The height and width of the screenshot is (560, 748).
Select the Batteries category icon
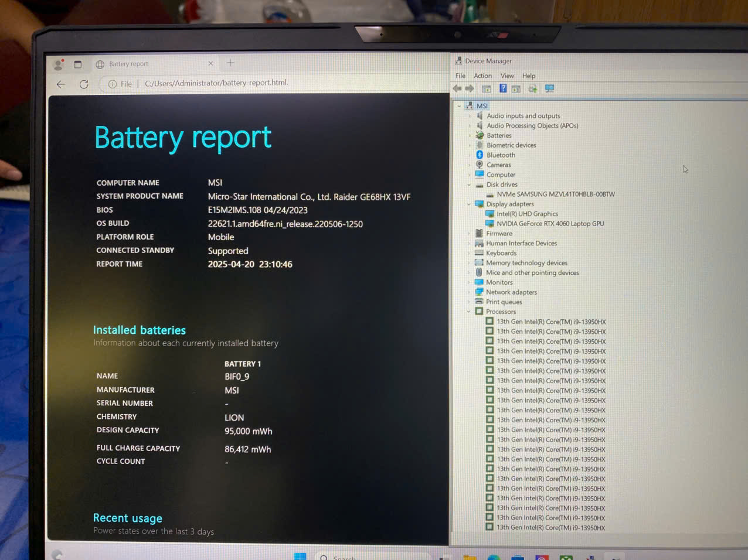coord(480,135)
